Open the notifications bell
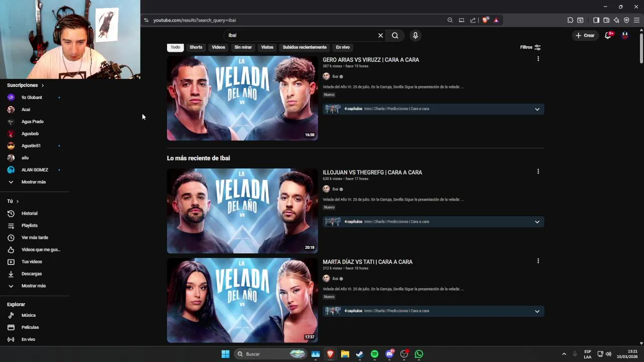This screenshot has width=644, height=362. [x=608, y=35]
